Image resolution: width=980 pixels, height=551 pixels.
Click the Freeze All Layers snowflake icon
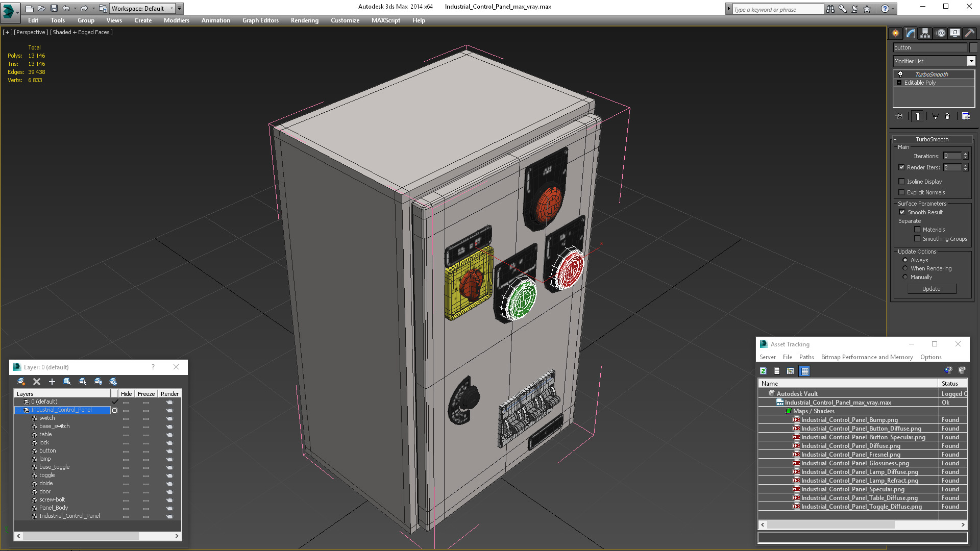click(x=113, y=382)
